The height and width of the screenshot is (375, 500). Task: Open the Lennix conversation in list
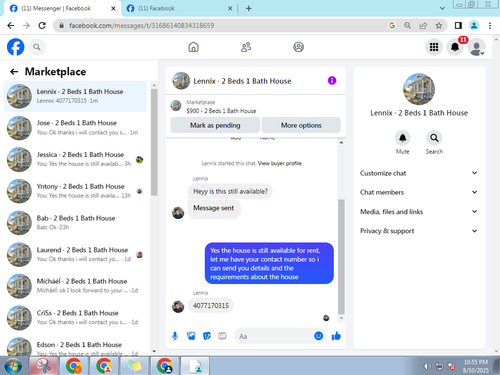coord(75,96)
